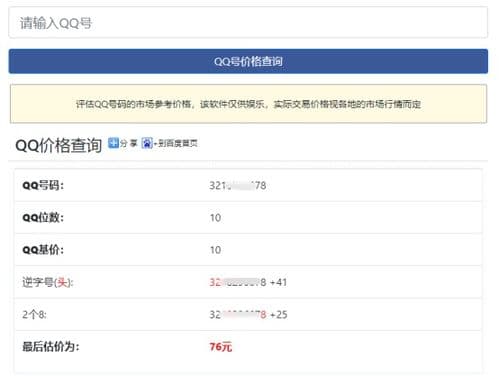Screen dimensions: 499x376
Task: Click the QQ号价格查询 search button
Action: click(248, 61)
